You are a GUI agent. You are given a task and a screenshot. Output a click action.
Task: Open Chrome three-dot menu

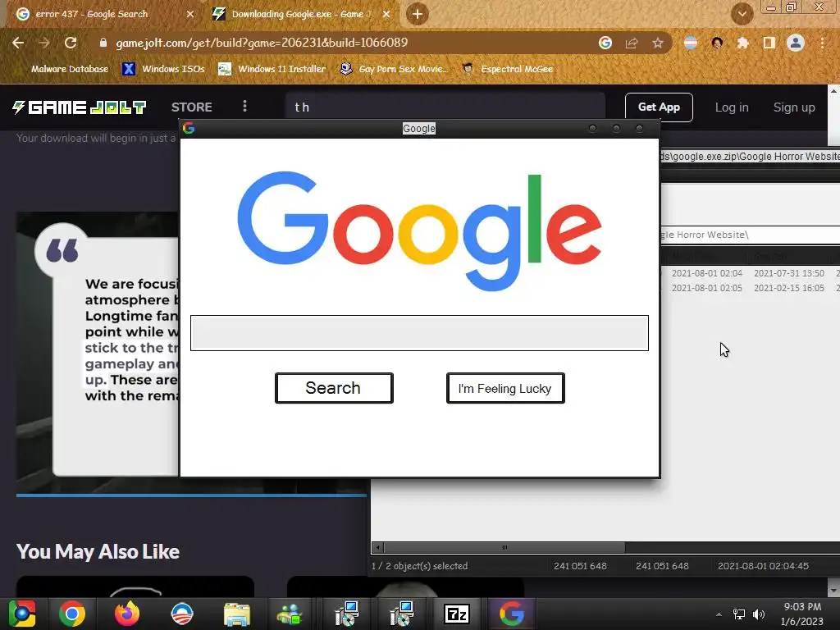pyautogui.click(x=822, y=43)
